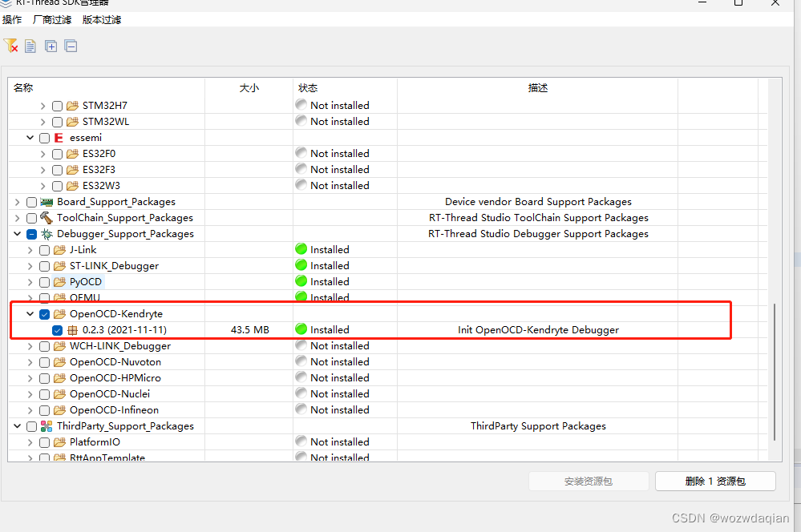The height and width of the screenshot is (532, 801).
Task: Click the WCH-LINK_Debugger folder icon
Action: [x=60, y=346]
